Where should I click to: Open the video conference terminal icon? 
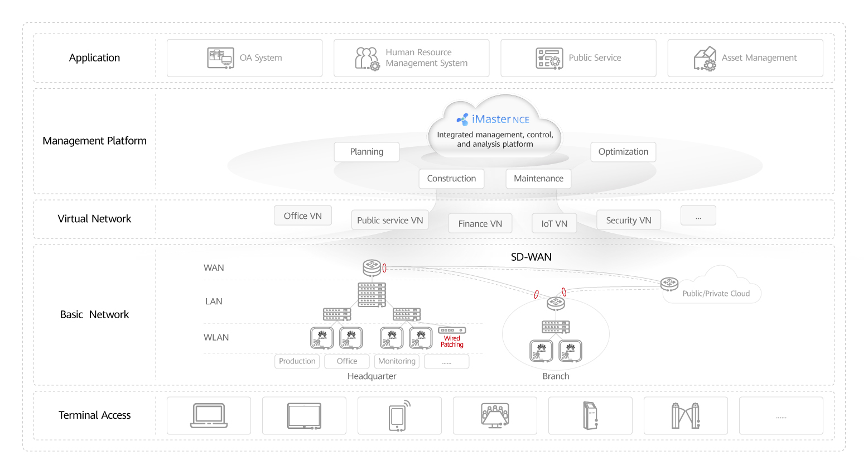495,415
